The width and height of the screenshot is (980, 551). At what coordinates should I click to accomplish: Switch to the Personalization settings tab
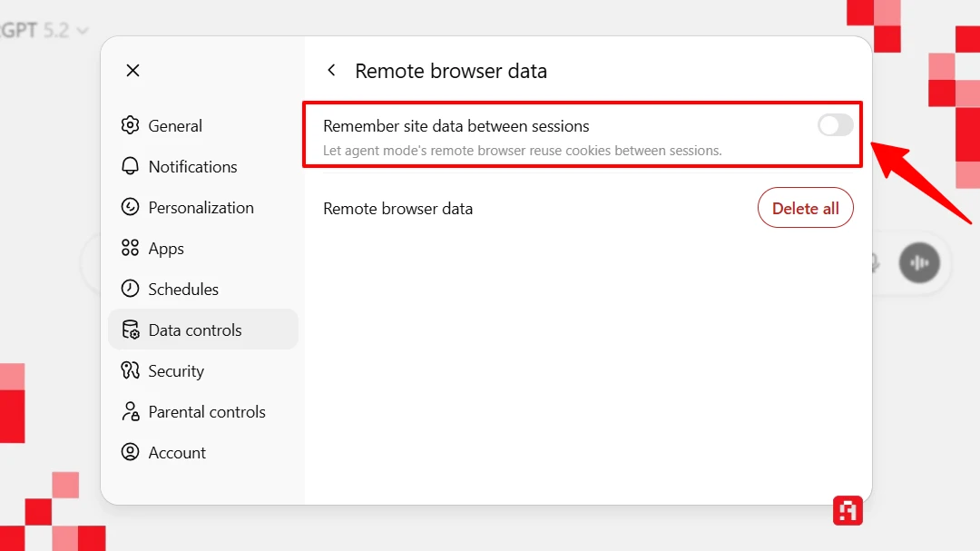click(x=201, y=208)
